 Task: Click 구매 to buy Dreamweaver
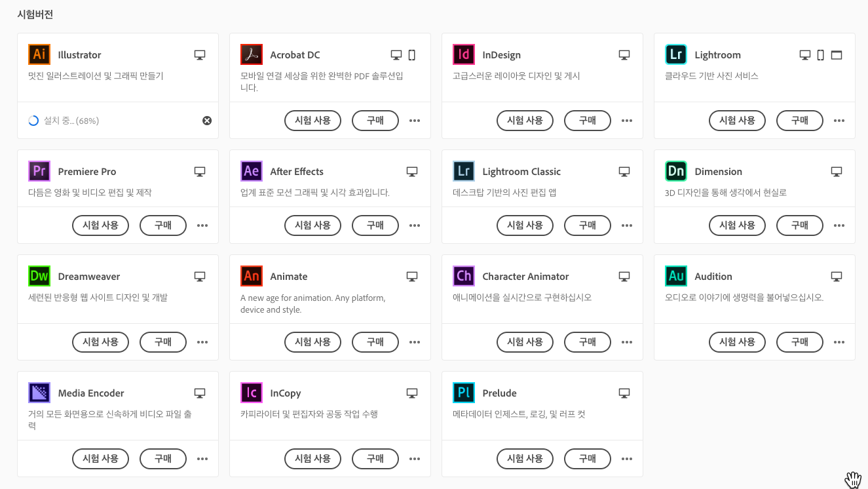click(163, 342)
